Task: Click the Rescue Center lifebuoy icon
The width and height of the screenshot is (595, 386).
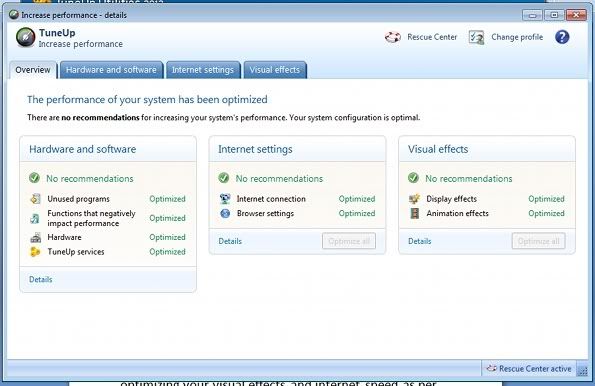Action: click(x=393, y=37)
